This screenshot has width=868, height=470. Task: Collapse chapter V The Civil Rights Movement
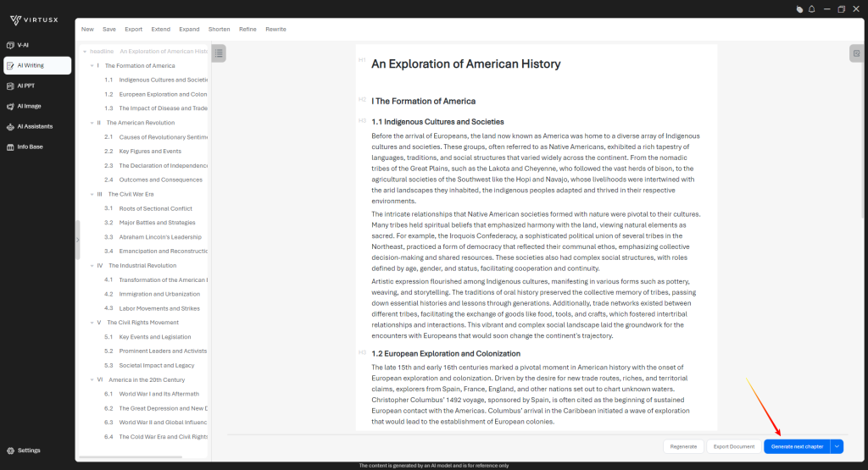click(92, 323)
